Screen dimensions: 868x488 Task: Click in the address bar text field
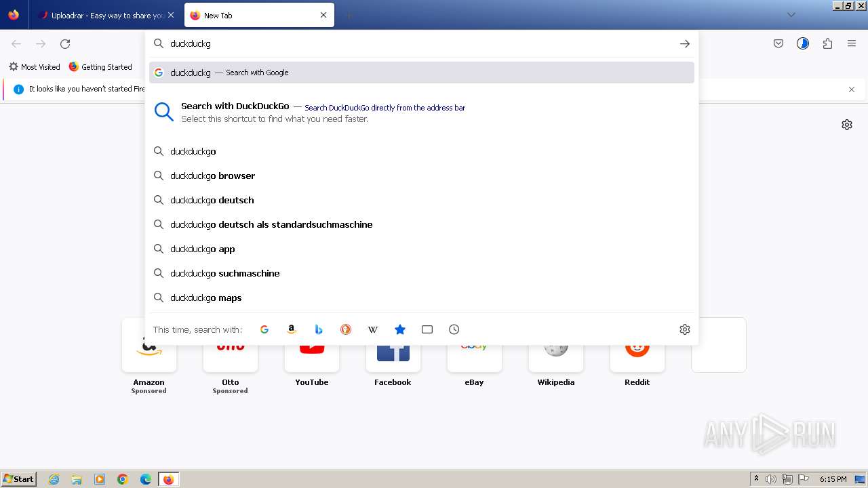pyautogui.click(x=420, y=43)
